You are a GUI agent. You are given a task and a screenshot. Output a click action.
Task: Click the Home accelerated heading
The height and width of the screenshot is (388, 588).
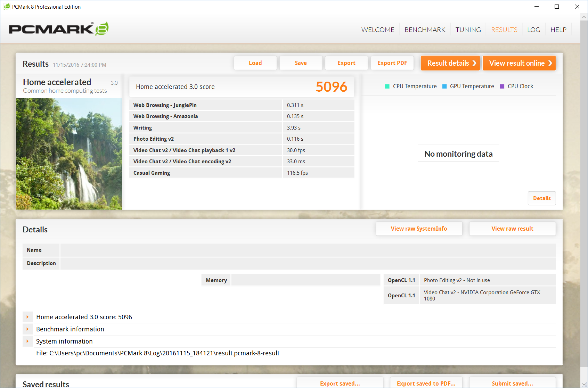(x=57, y=82)
